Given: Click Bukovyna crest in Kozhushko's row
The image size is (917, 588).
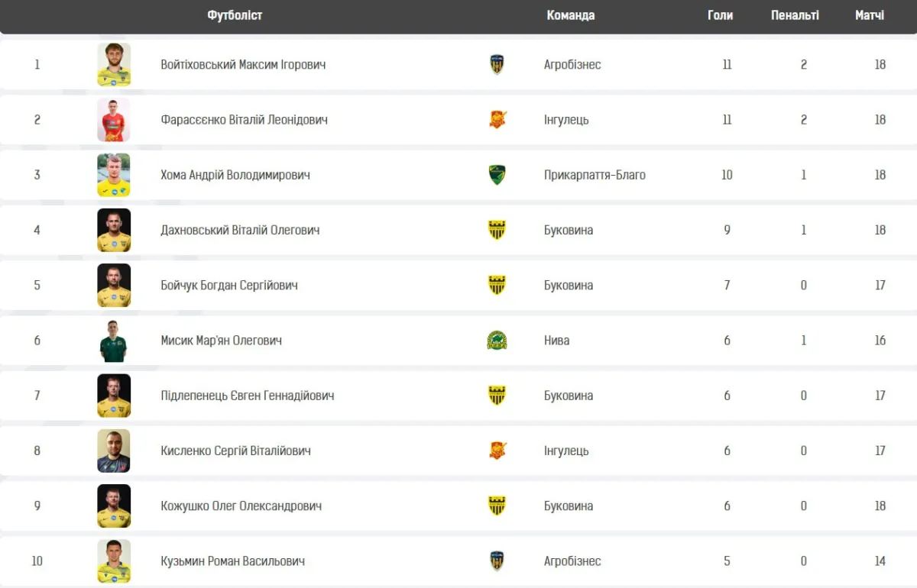Looking at the screenshot, I should pyautogui.click(x=497, y=506).
